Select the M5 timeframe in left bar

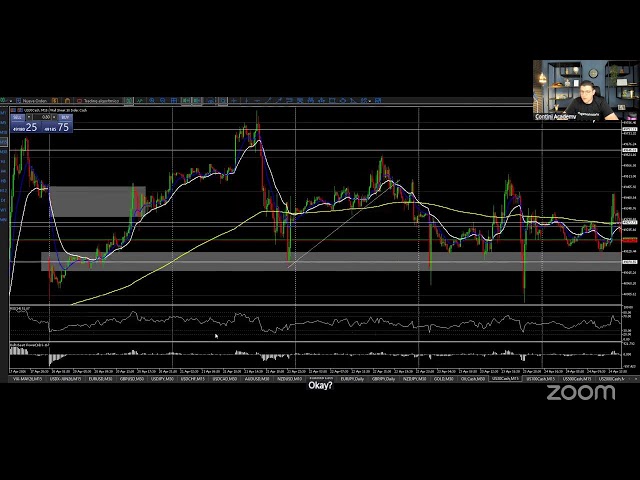coord(4,122)
